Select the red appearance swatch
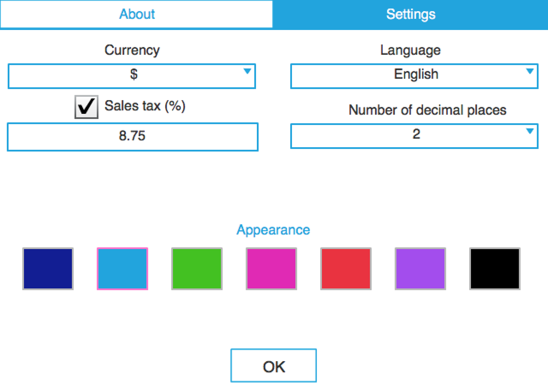The height and width of the screenshot is (392, 548). pos(346,268)
